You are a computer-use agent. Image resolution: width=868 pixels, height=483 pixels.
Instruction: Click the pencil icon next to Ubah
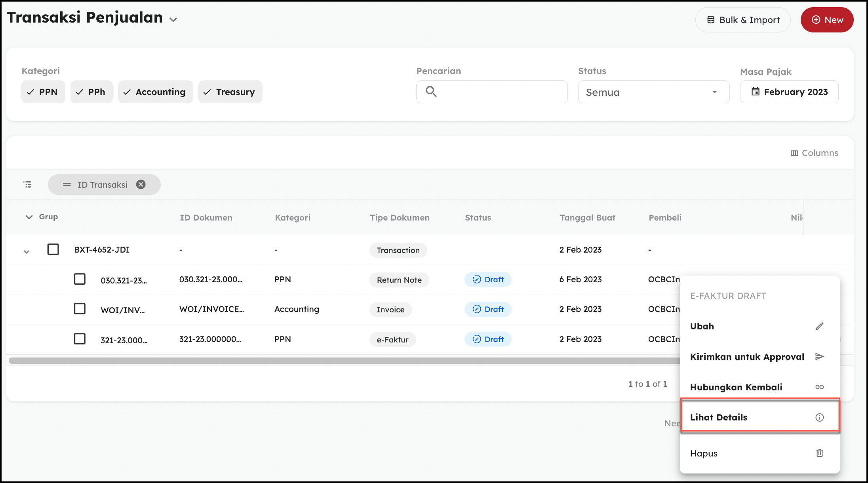tap(819, 326)
